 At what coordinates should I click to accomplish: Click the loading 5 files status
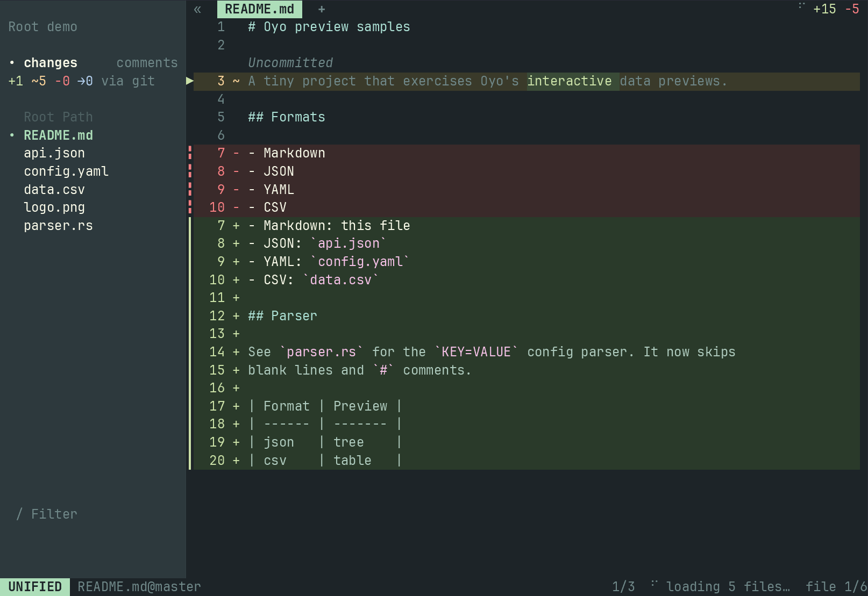(x=728, y=587)
